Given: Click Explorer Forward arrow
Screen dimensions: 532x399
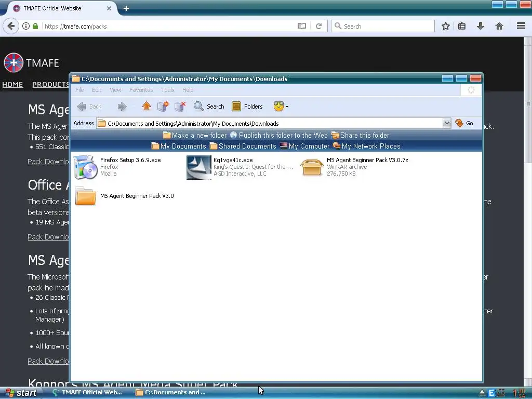Looking at the screenshot, I should pyautogui.click(x=122, y=107).
